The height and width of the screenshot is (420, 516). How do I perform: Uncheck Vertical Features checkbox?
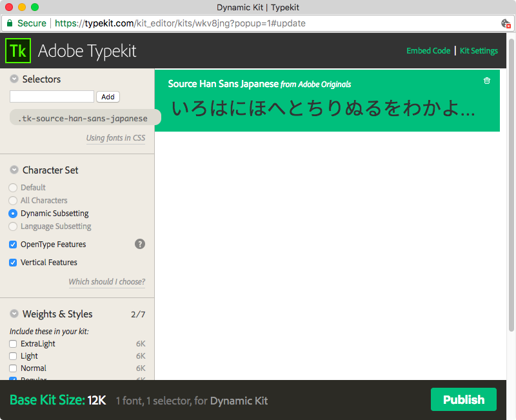(13, 263)
